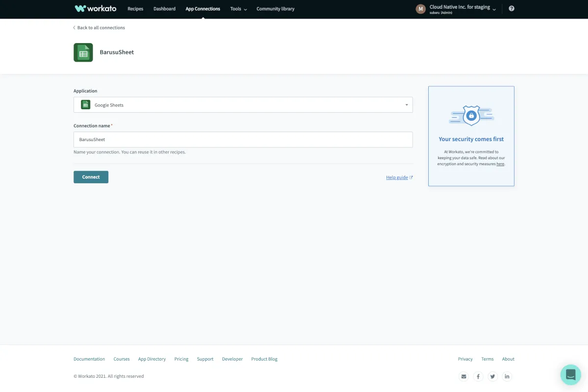Click 'Your security comes first' heading
Image resolution: width=588 pixels, height=392 pixels.
[x=471, y=139]
